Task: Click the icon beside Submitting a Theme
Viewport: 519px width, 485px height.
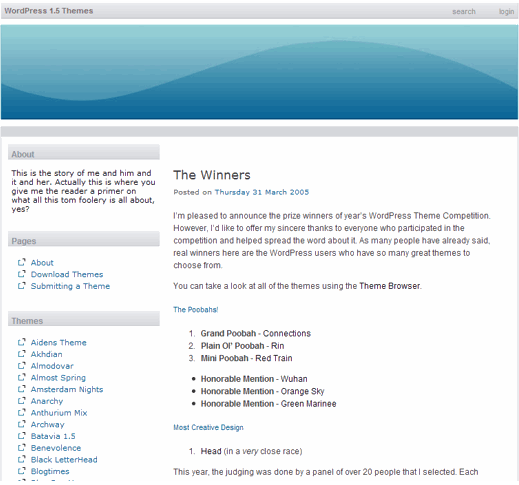Action: pos(22,286)
